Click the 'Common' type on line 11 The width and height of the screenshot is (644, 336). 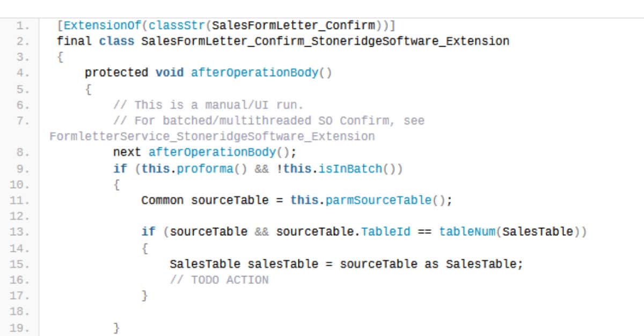[163, 200]
